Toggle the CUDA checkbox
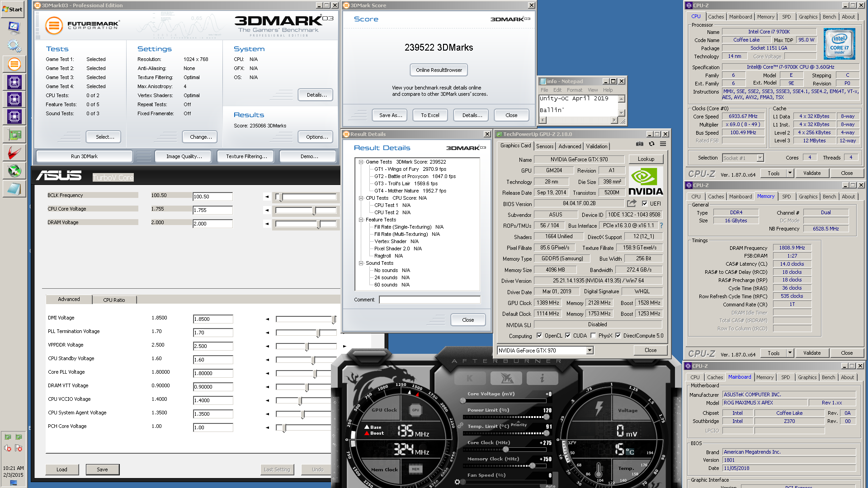This screenshot has height=488, width=868. [x=568, y=336]
